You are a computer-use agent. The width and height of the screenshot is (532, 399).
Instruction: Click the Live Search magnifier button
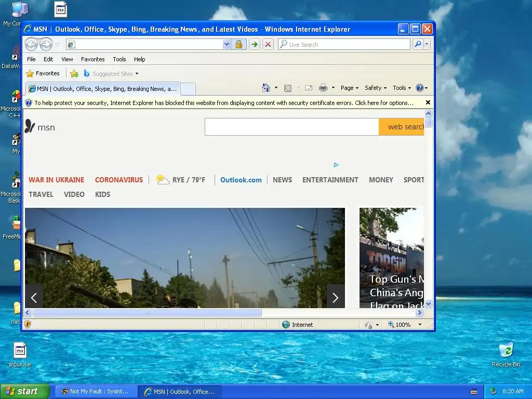[418, 44]
